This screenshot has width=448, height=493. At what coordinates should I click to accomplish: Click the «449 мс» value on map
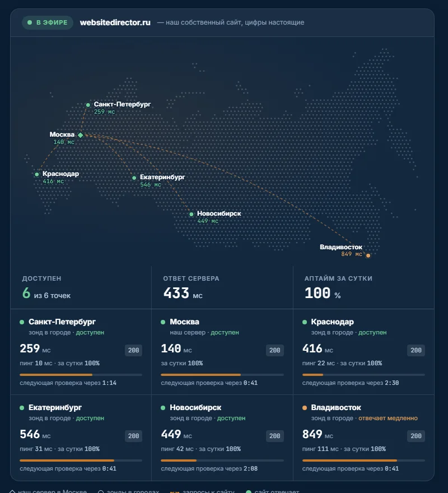coord(208,221)
